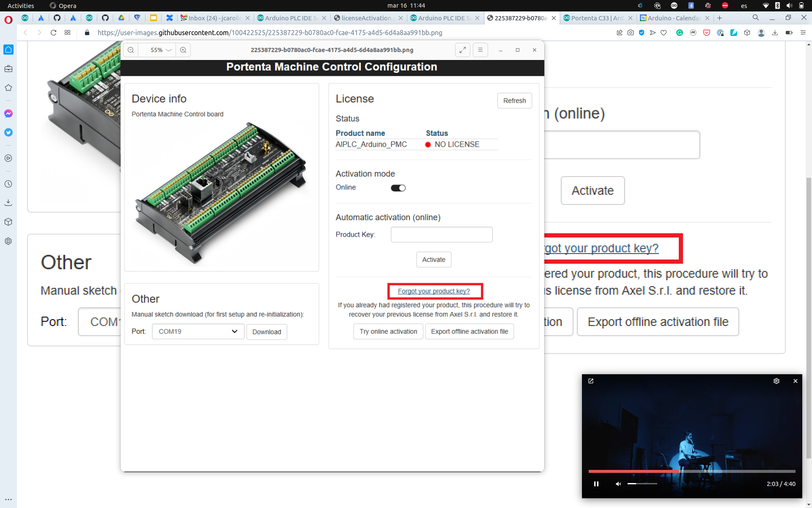Open Messenger in the Opera sidebar

coord(8,113)
